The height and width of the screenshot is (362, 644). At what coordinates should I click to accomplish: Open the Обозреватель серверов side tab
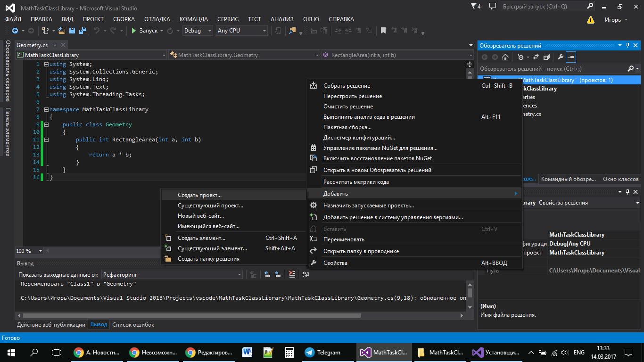(x=8, y=71)
